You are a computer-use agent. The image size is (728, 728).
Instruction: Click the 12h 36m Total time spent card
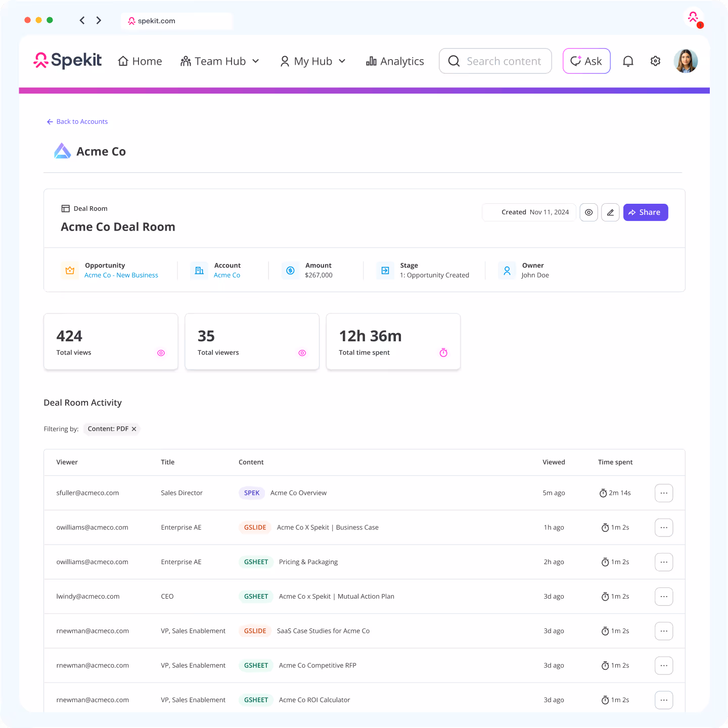393,342
